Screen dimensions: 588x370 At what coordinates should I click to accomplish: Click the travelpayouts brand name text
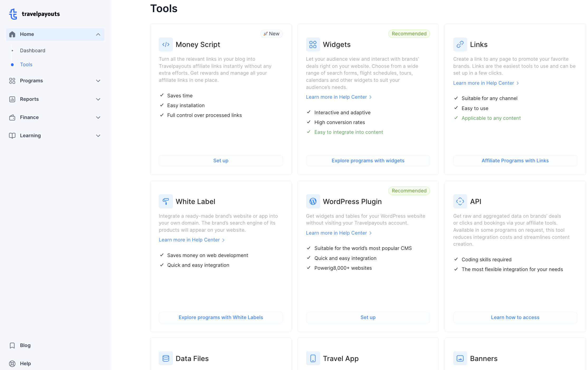point(41,14)
